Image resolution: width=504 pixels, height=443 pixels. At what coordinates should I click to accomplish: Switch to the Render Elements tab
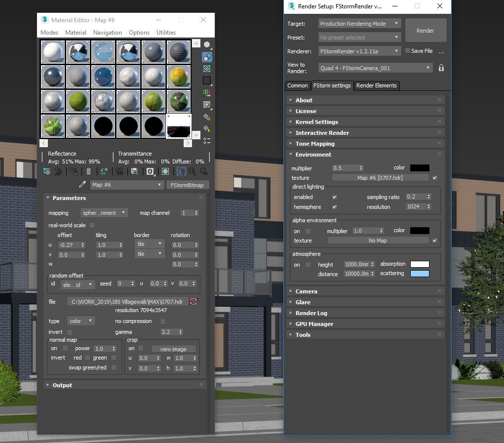pos(376,85)
